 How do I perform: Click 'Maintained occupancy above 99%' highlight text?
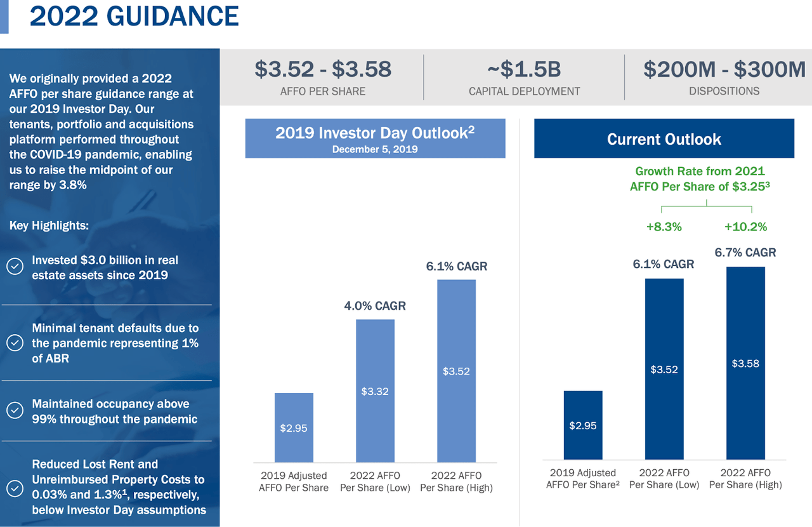click(114, 411)
